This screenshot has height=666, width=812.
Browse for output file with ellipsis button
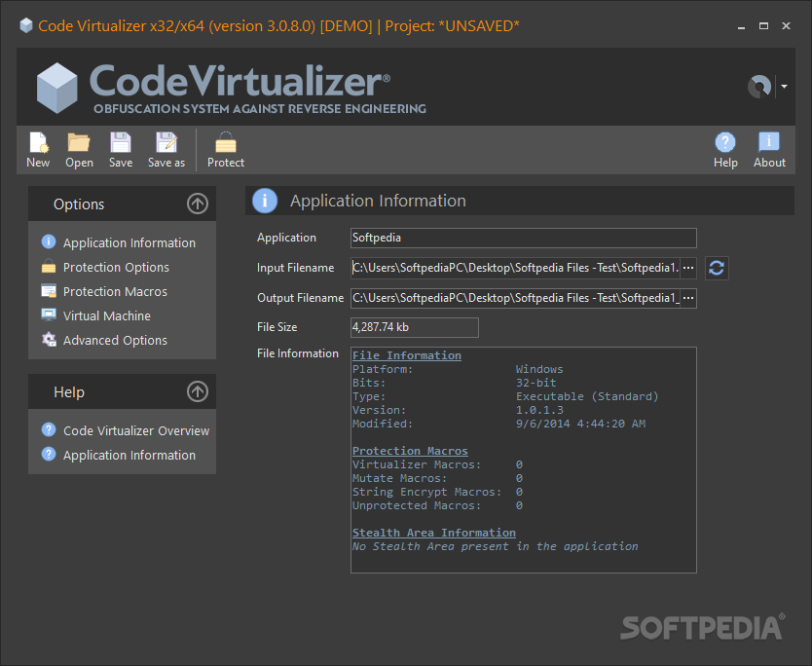(x=688, y=298)
